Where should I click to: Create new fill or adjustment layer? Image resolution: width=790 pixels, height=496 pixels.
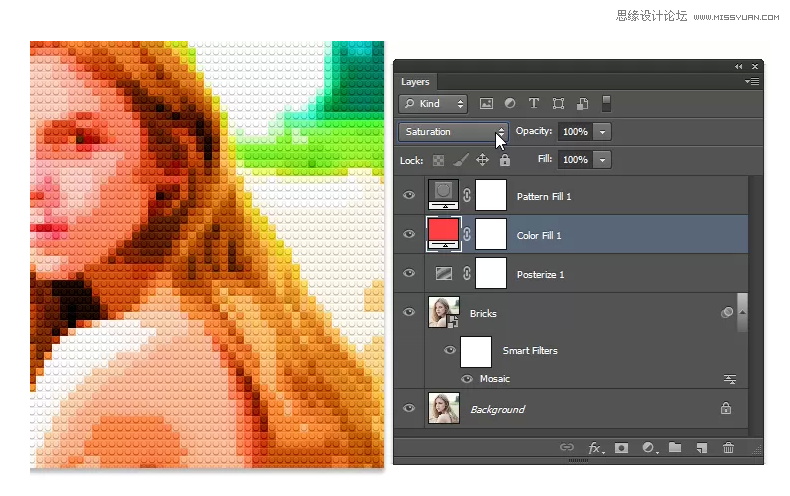pyautogui.click(x=649, y=448)
